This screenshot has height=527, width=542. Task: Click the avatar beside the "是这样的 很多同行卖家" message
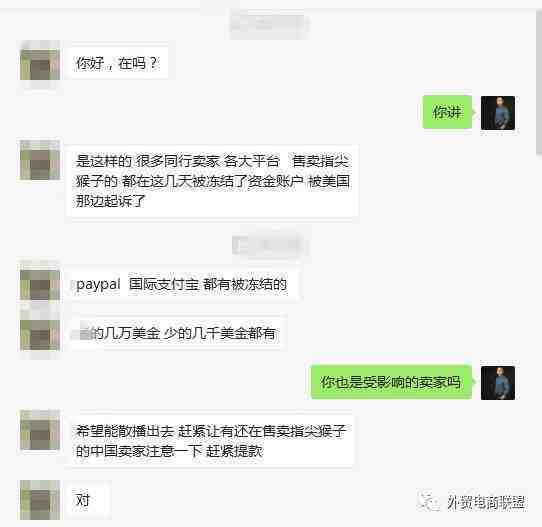(40, 160)
